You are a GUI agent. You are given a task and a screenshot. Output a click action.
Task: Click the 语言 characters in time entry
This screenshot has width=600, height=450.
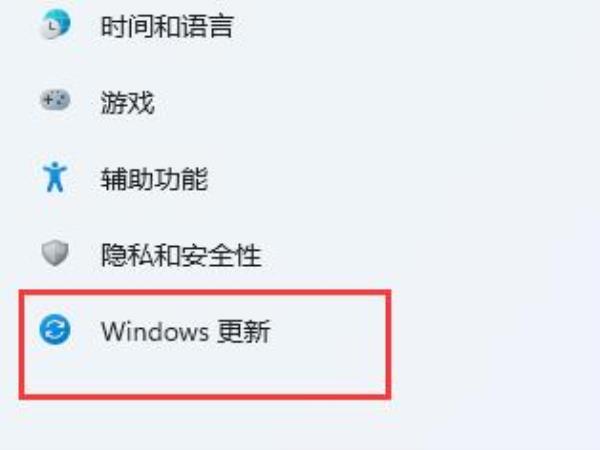(207, 26)
